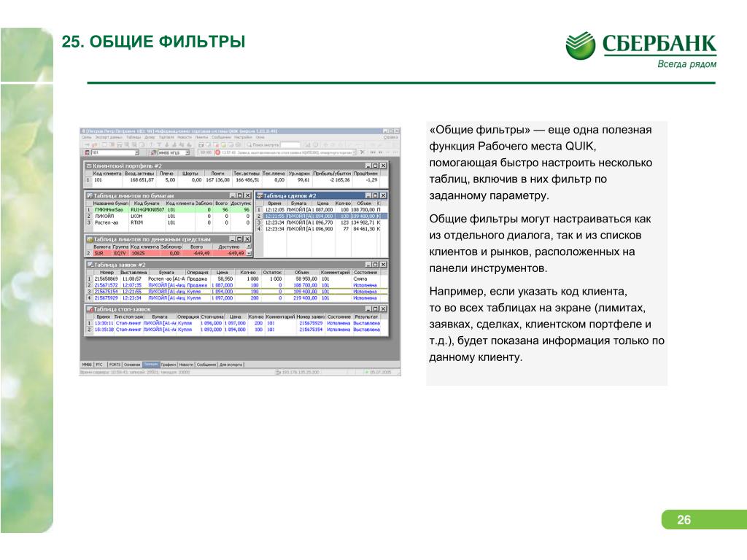
Task: Click Таблица лимитов по денежным средствам title icon
Action: [x=90, y=239]
